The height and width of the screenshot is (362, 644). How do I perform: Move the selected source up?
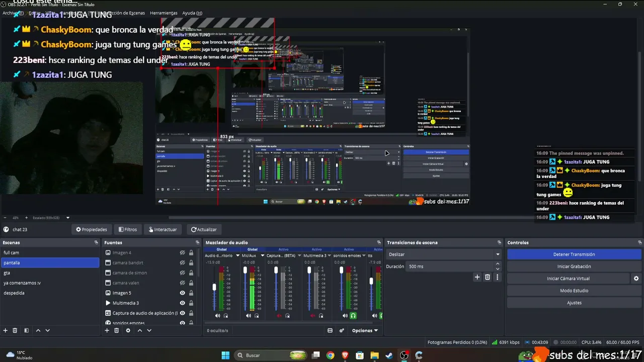140,330
